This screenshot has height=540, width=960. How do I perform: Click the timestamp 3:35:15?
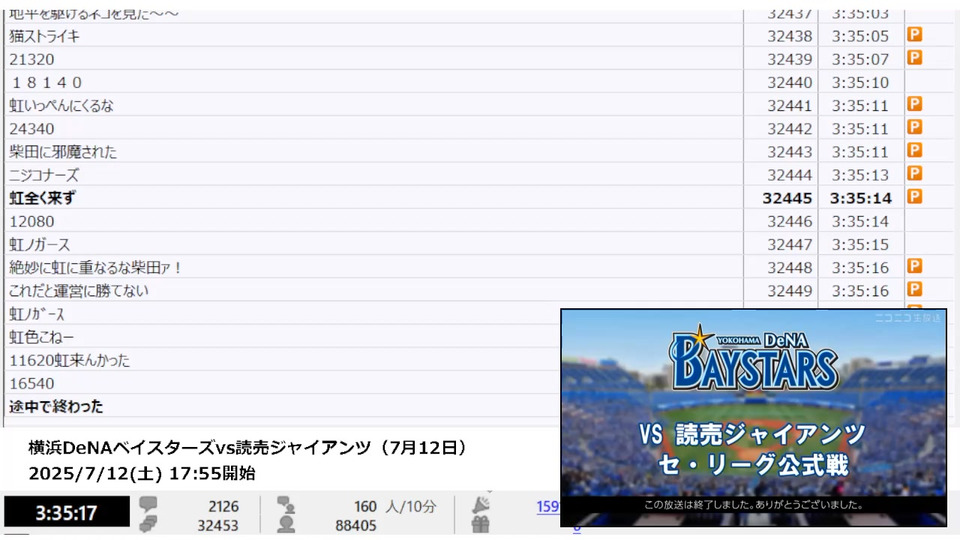coord(860,245)
